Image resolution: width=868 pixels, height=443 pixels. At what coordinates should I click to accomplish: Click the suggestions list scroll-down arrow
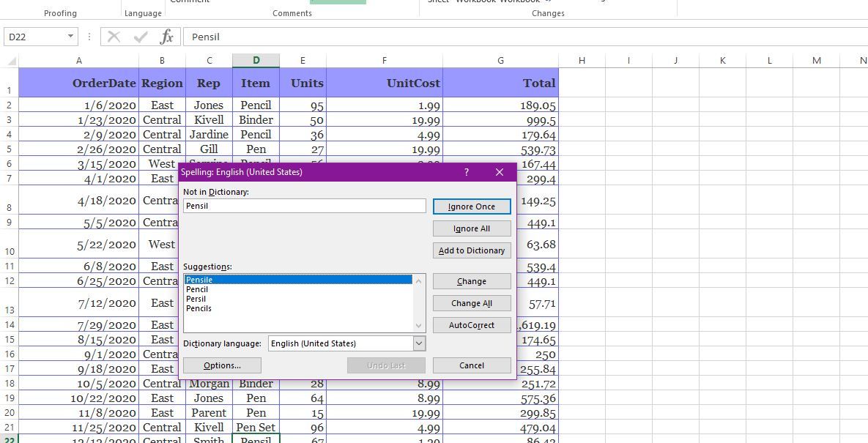pos(419,326)
